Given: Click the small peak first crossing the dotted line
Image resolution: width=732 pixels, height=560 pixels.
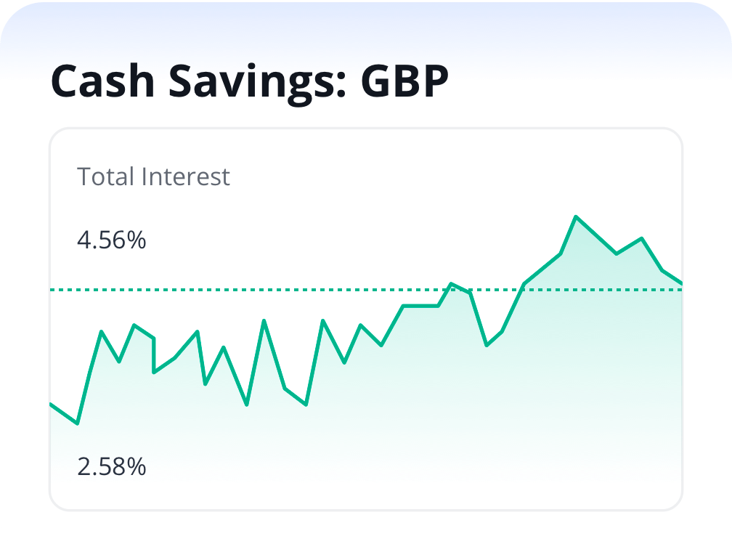Looking at the screenshot, I should click(x=452, y=283).
